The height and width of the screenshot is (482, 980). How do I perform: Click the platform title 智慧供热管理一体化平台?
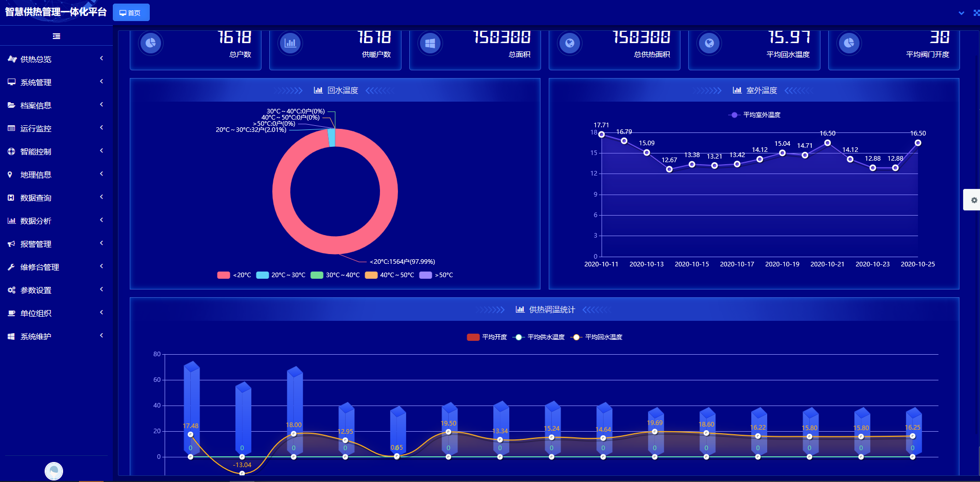(x=56, y=12)
